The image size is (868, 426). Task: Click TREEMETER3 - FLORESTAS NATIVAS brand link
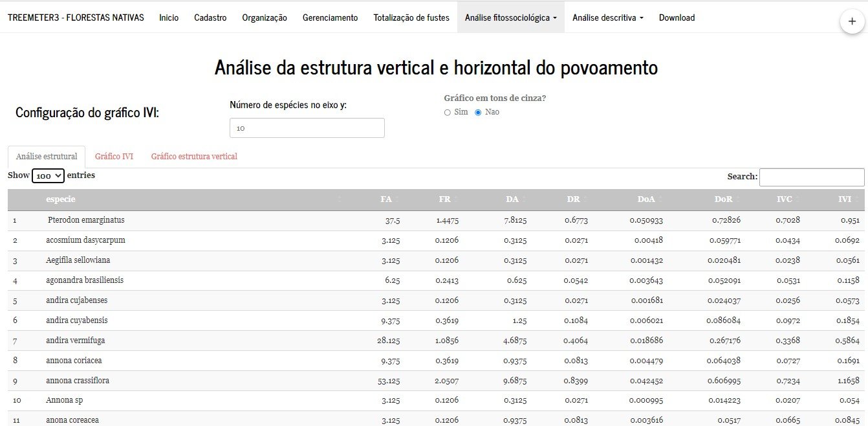pos(76,17)
